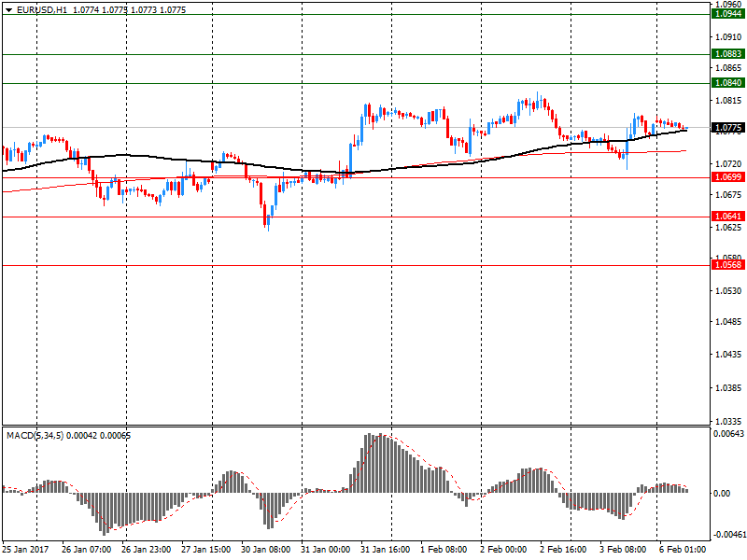Click the 1.0960 price scale value

[x=728, y=5]
